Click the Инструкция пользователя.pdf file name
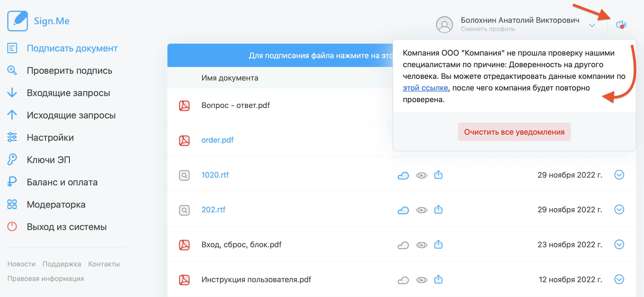The width and height of the screenshot is (644, 297). click(256, 280)
